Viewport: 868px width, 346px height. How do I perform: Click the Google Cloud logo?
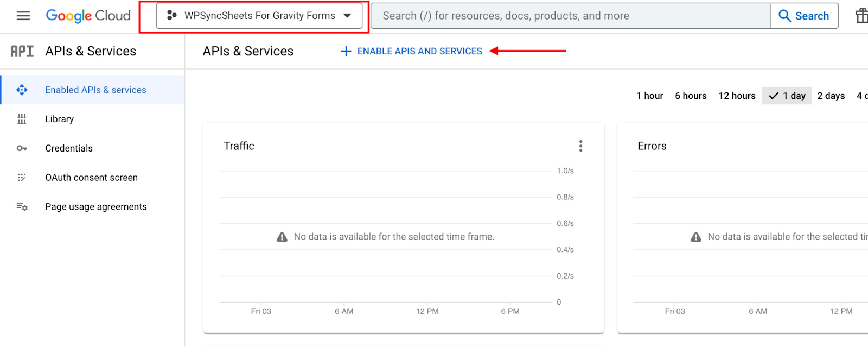88,16
